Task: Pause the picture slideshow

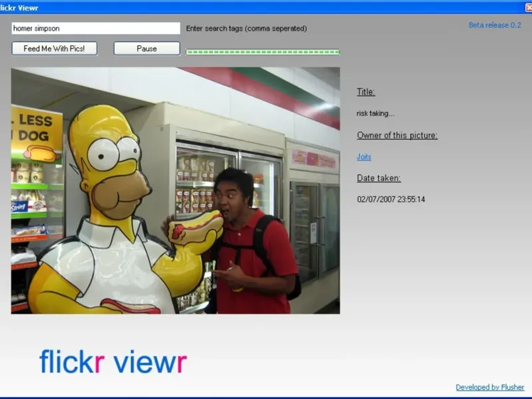Action: (146, 49)
